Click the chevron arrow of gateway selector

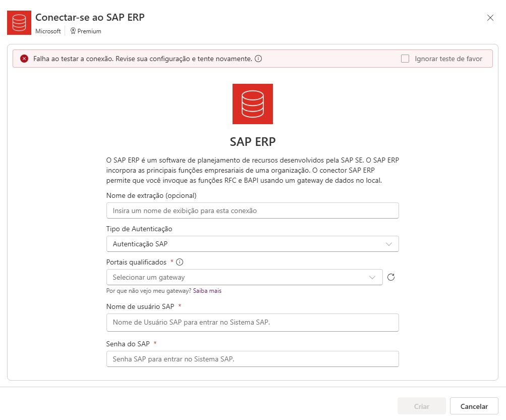click(x=372, y=277)
